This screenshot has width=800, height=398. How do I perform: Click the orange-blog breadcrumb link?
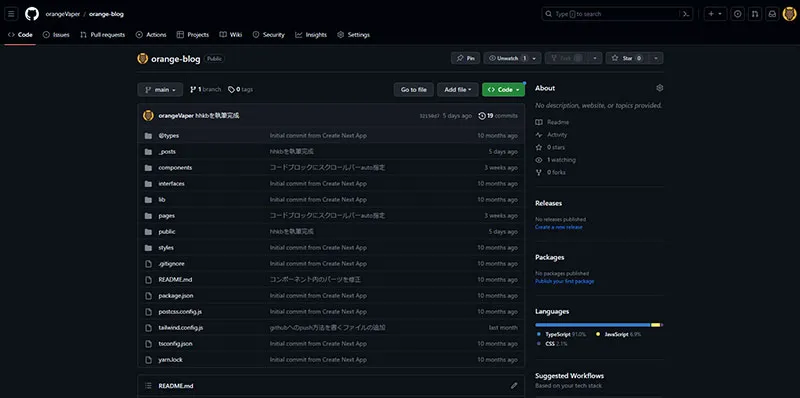point(106,14)
